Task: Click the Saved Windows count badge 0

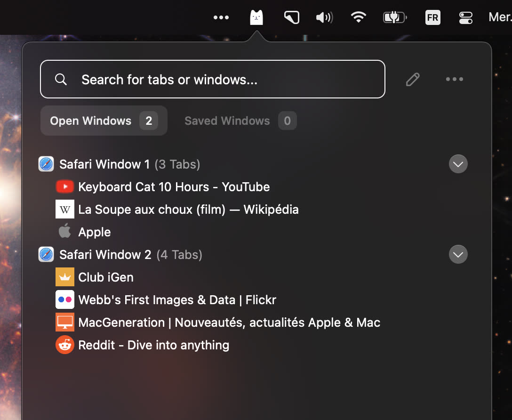Action: coord(288,121)
